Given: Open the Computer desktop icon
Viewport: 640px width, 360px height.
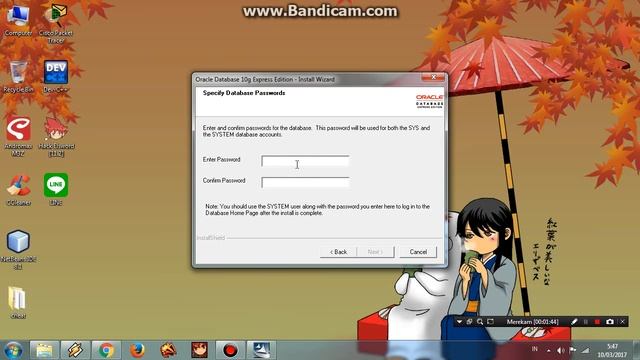Looking at the screenshot, I should coord(18,20).
